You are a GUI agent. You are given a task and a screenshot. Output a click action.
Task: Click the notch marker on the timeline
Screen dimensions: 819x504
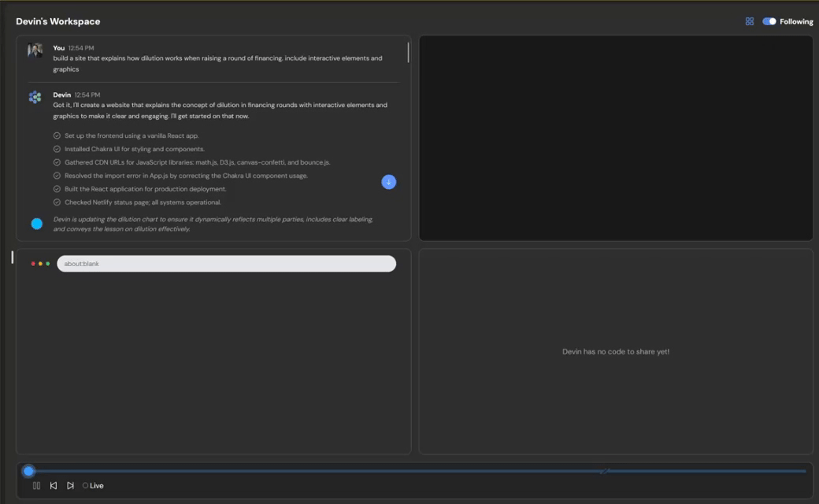[604, 471]
